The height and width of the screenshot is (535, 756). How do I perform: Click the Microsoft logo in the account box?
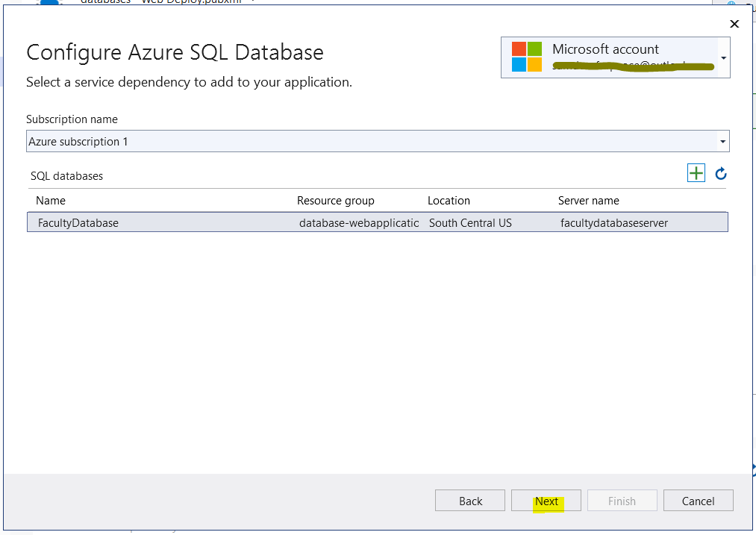526,57
